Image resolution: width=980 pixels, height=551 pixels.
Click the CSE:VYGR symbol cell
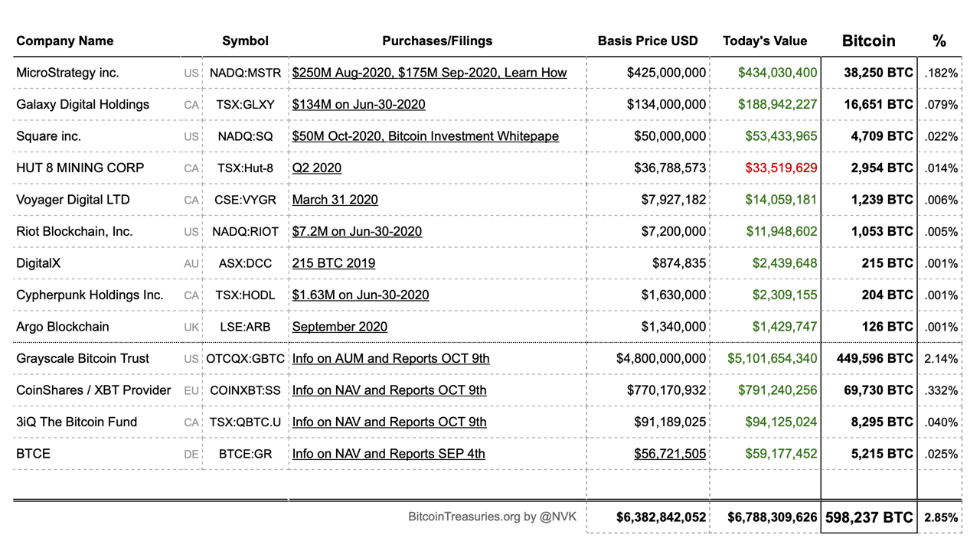click(x=245, y=201)
